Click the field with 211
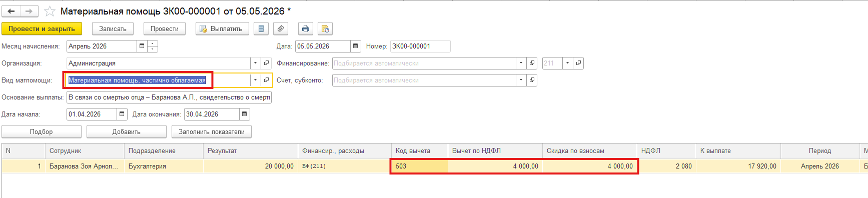Image resolution: width=868 pixels, height=198 pixels. pos(552,63)
